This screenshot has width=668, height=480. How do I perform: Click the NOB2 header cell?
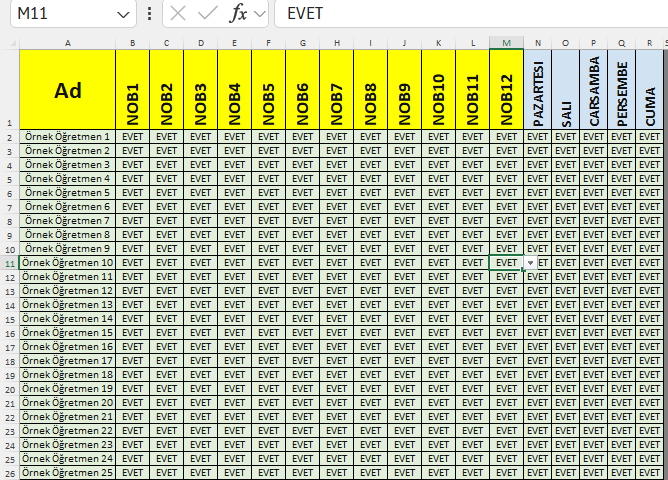[x=167, y=90]
